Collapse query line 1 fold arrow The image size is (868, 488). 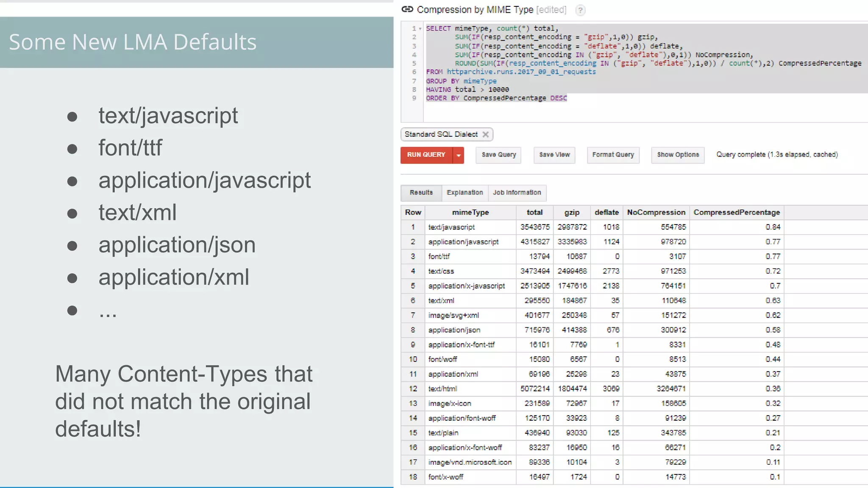click(420, 29)
